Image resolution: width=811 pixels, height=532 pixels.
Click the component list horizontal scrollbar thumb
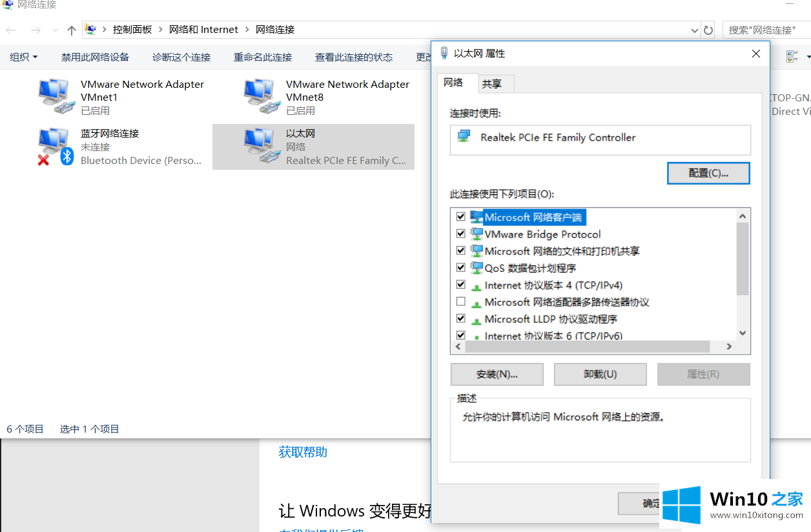coord(588,347)
